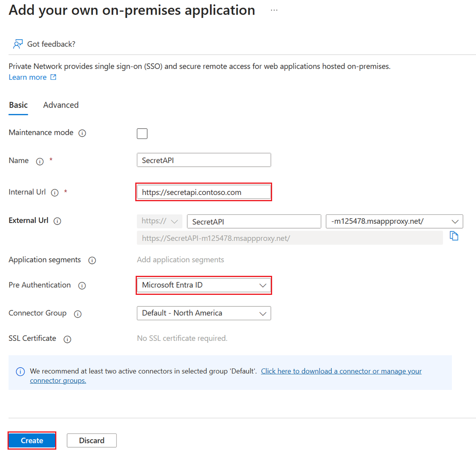
Task: Click the info icon beside External Url
Action: coord(57,221)
